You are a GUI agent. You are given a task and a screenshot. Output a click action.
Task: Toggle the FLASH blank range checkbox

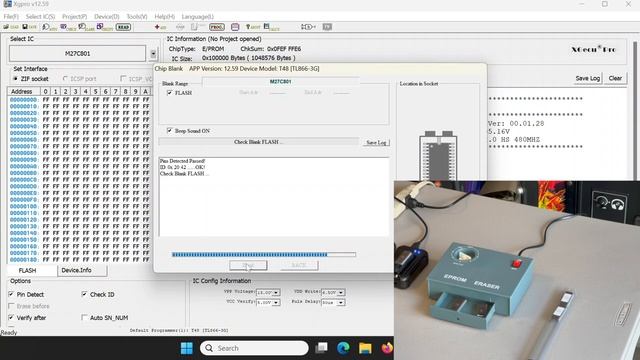[169, 93]
